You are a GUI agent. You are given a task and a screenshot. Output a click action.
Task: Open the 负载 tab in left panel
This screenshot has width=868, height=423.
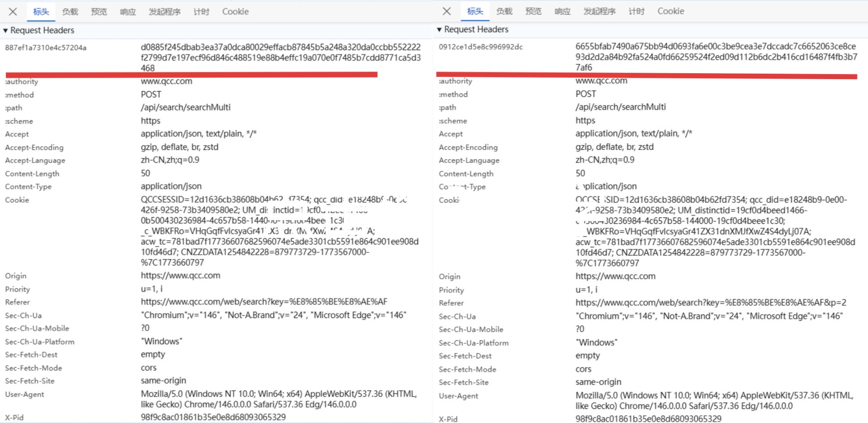[x=70, y=12]
